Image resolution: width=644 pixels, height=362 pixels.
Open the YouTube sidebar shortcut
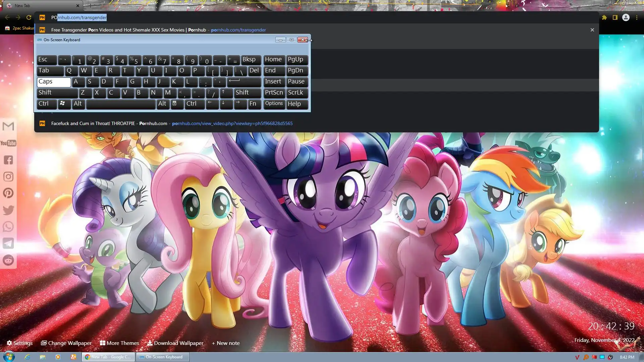coord(8,143)
